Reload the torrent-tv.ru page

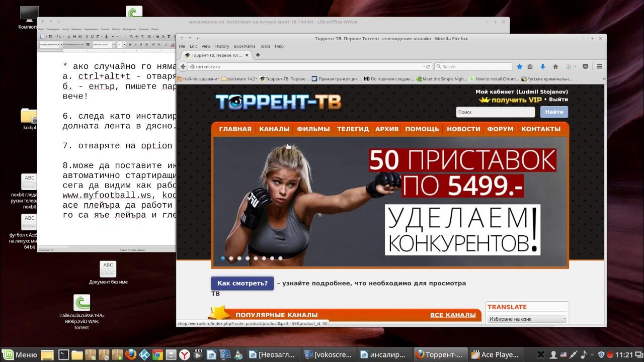pos(428,66)
